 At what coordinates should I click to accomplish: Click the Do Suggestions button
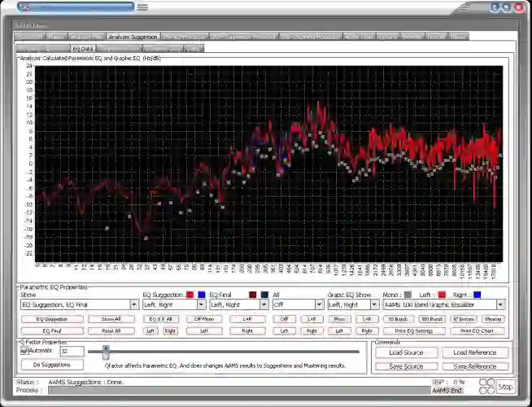52,365
